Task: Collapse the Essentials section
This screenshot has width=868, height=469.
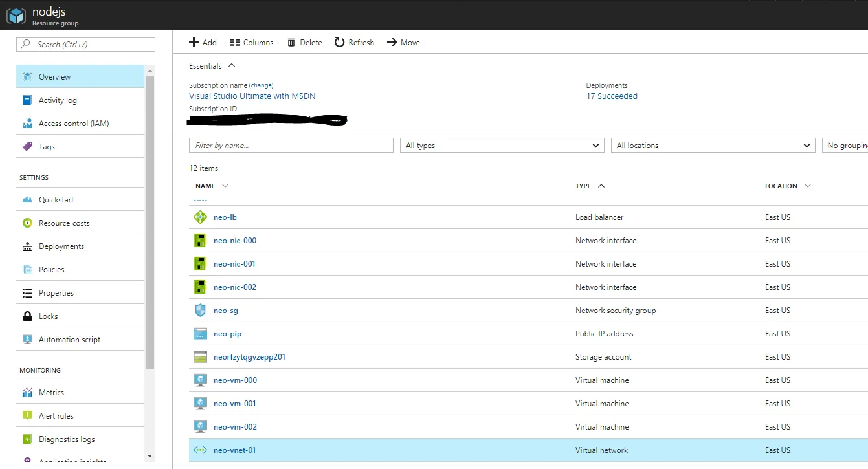Action: tap(212, 66)
